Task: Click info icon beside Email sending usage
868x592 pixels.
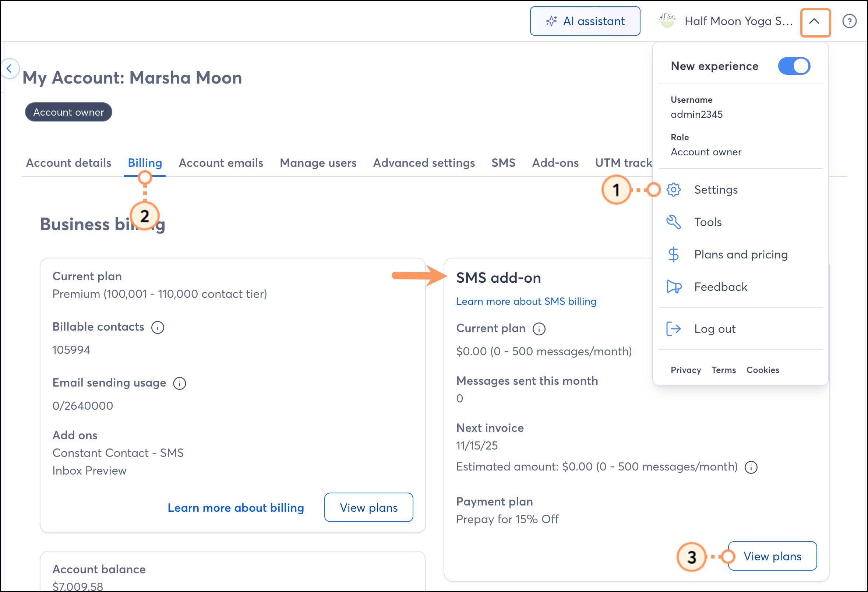Action: [x=180, y=383]
